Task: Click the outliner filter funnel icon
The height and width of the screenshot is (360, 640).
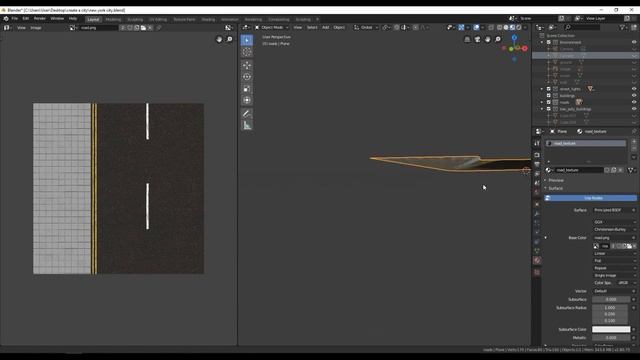Action: (622, 27)
